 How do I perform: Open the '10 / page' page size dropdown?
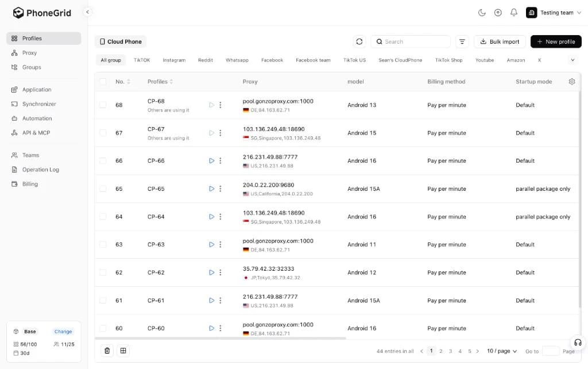[x=501, y=351]
